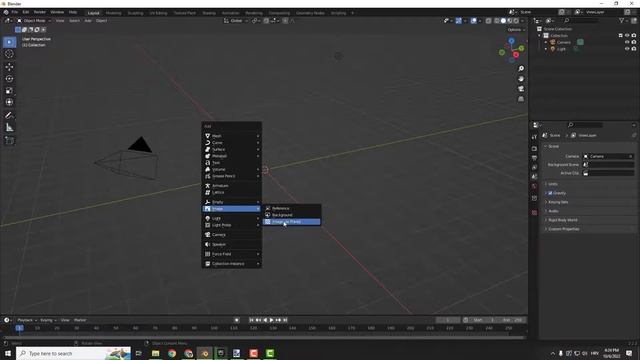Select the Add Cube tool
The width and height of the screenshot is (640, 360).
tap(9, 141)
